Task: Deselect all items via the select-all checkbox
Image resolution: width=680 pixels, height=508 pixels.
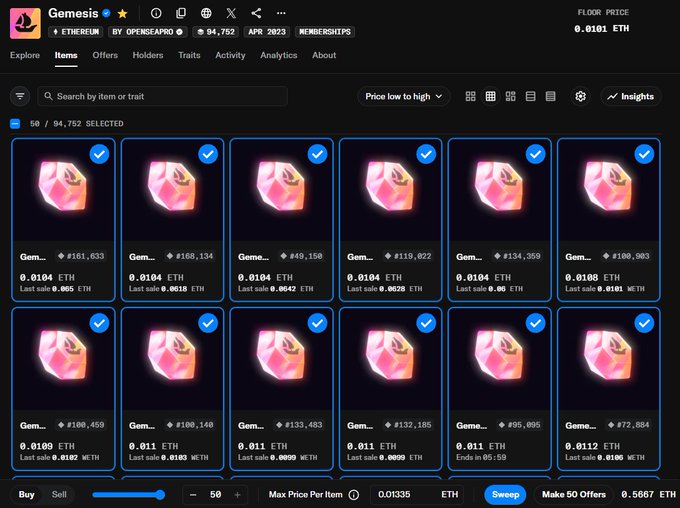Action: (15, 124)
